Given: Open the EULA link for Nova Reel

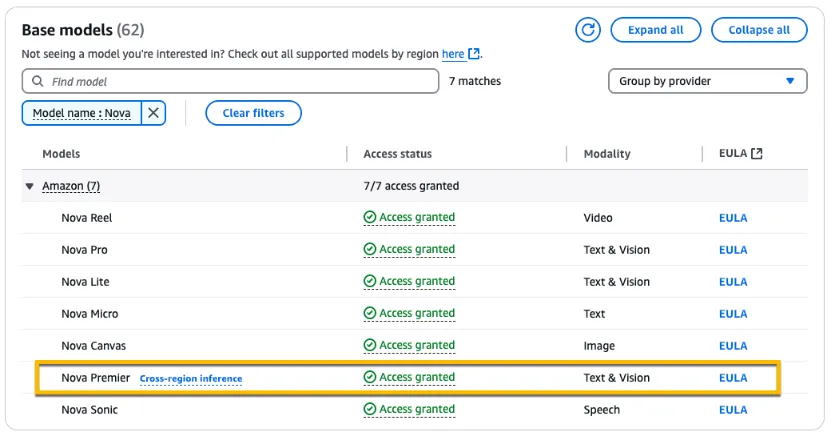Looking at the screenshot, I should point(733,218).
